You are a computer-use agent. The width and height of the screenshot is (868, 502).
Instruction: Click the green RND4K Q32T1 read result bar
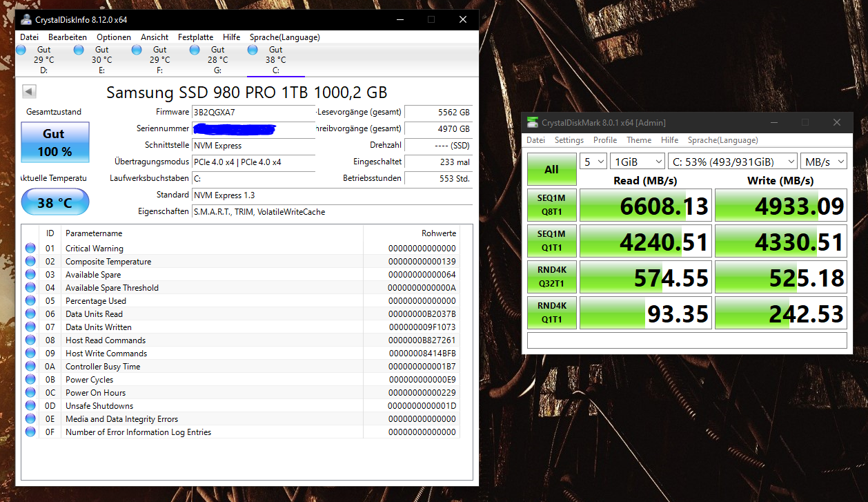point(645,276)
